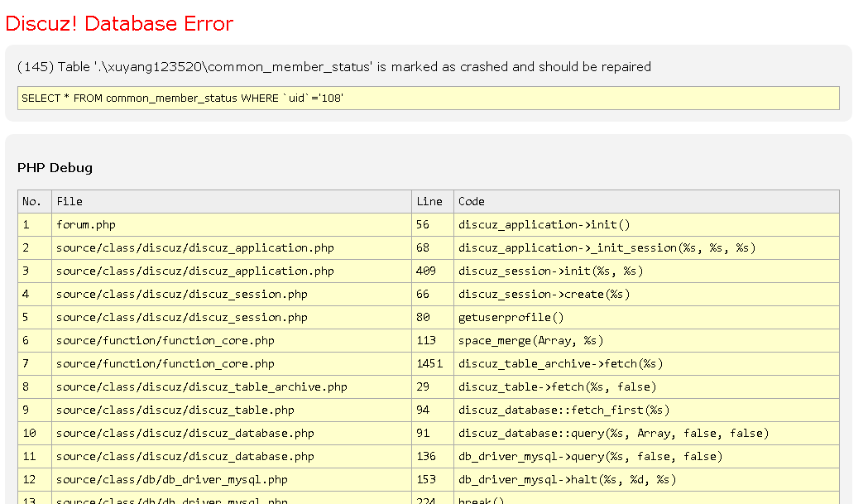
Task: Click 'discuz_database::fetch_first(%s)' code cell
Action: (646, 410)
